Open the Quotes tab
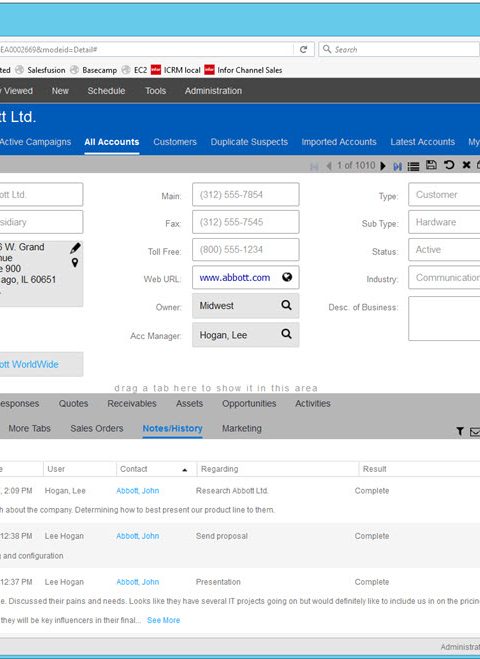 74,403
